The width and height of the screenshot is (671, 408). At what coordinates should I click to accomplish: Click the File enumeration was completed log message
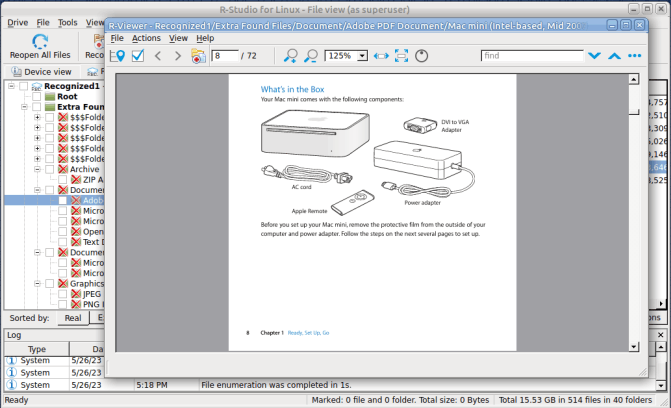(276, 385)
